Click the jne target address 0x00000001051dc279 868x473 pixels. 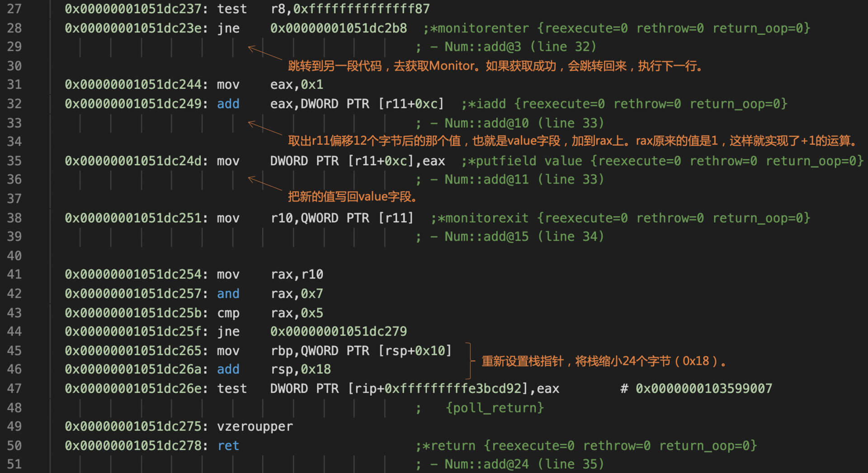338,331
